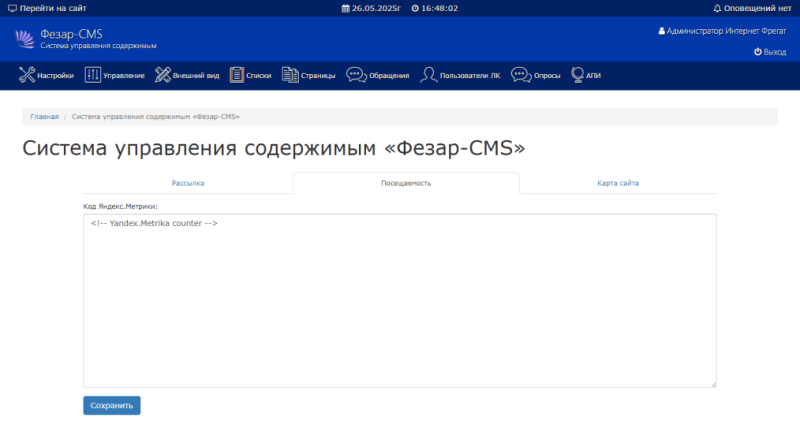Open the Карта сайта tab
Image resolution: width=800 pixels, height=431 pixels.
coord(617,184)
